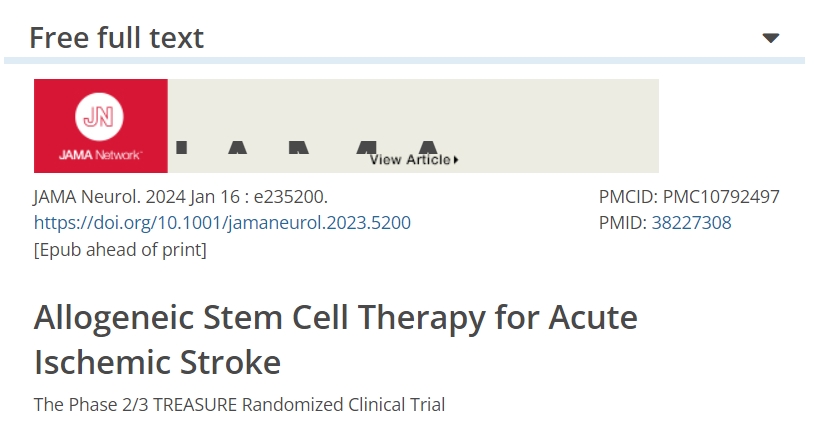The height and width of the screenshot is (425, 814).
Task: Click the partially hidden JAMA banner letters
Action: (300, 149)
